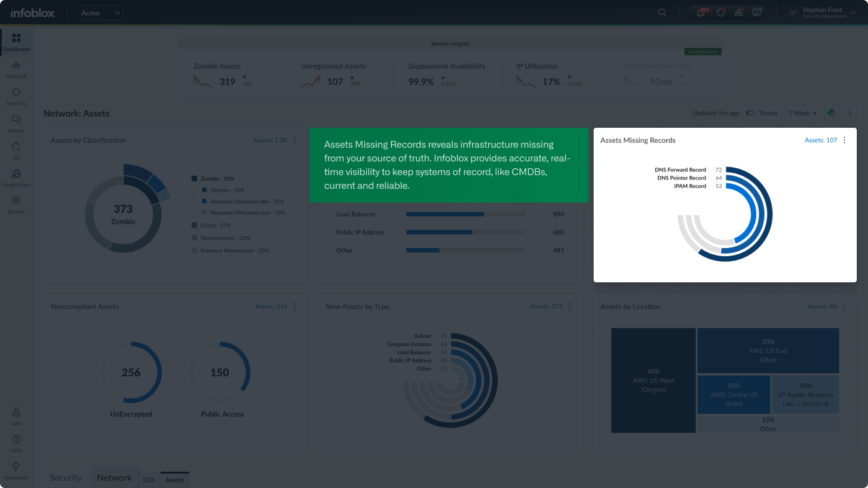Open the Acme account dropdown
The width and height of the screenshot is (868, 488).
(x=101, y=12)
